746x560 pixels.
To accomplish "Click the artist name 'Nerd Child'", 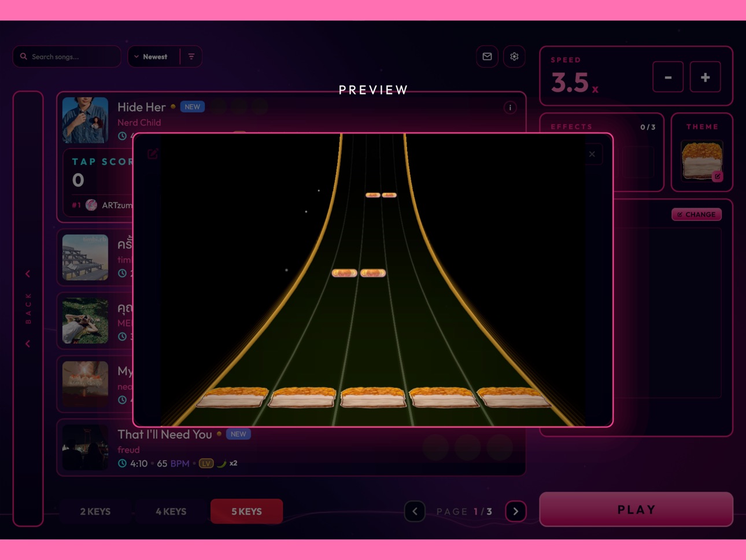I will coord(139,123).
